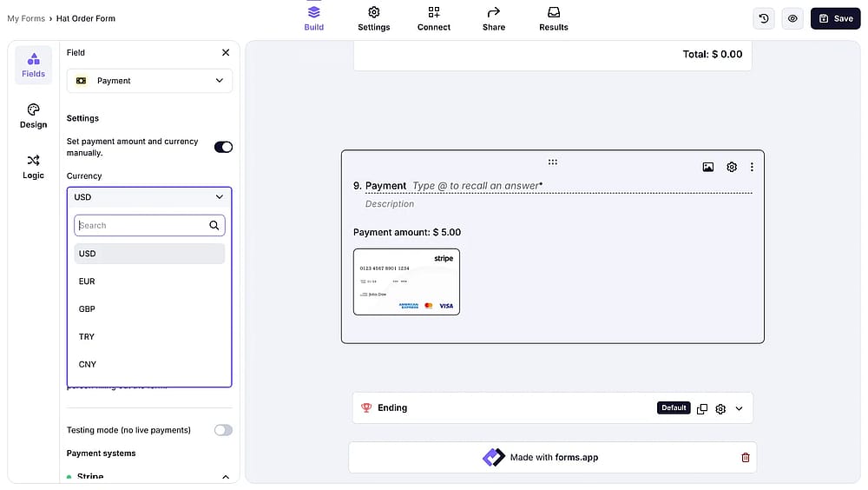Click the forms.app logo icon

tap(493, 457)
